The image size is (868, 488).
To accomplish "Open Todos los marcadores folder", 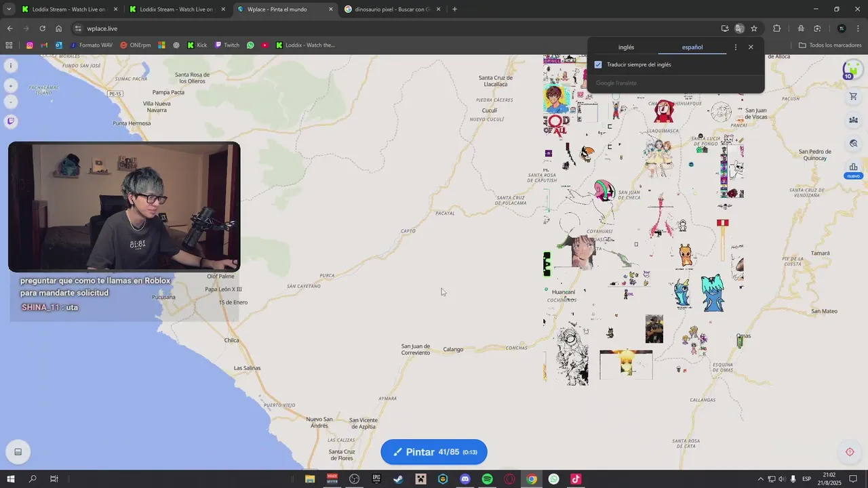I will 830,45.
